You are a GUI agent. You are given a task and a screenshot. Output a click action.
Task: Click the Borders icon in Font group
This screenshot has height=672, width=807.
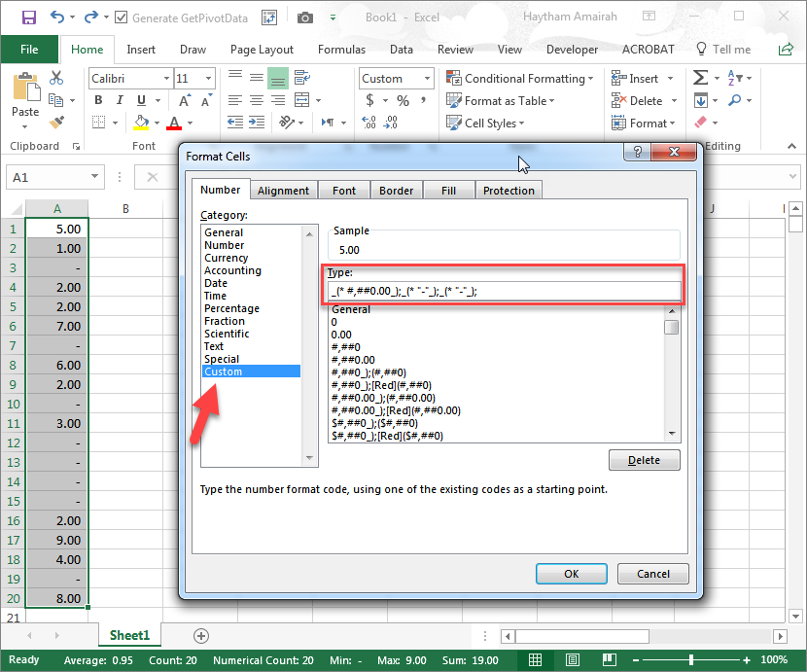click(99, 123)
